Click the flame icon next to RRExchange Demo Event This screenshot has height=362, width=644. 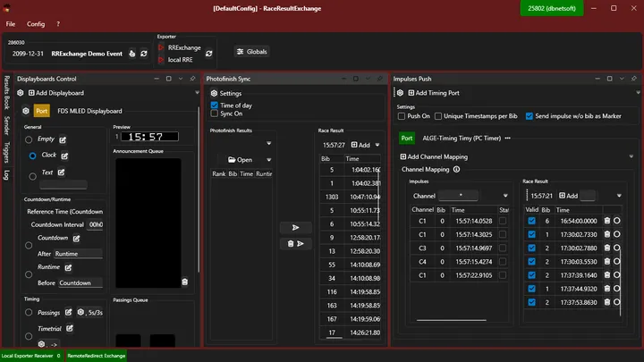[131, 54]
